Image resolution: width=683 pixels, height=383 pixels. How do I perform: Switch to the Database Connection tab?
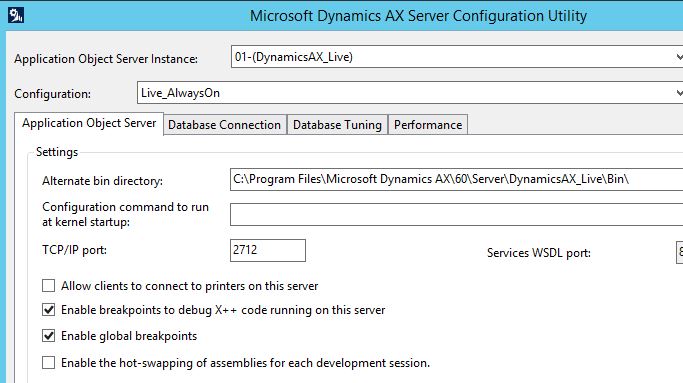tap(225, 125)
